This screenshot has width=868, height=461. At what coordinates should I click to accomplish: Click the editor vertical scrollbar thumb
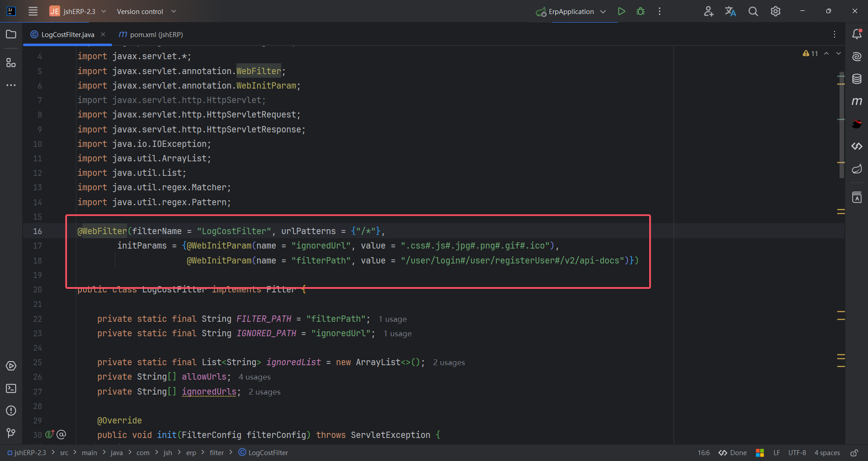pos(841,125)
